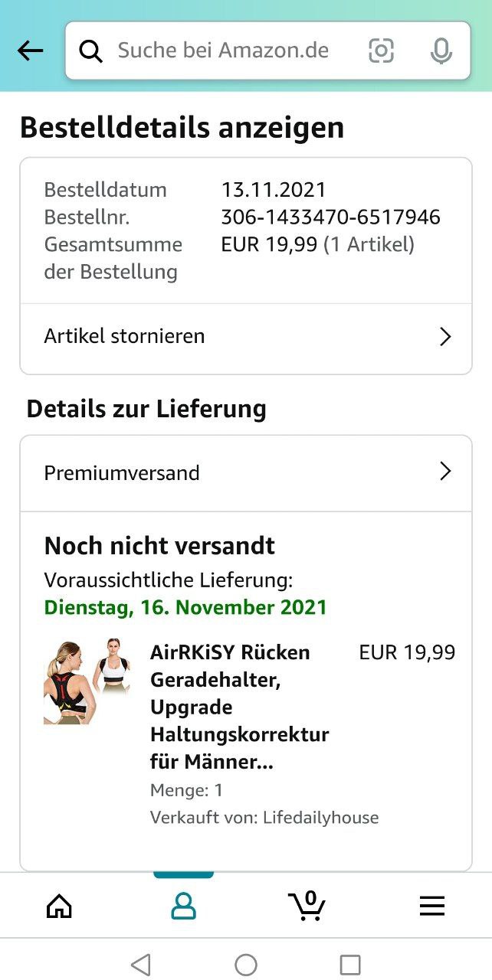Open camera lens visual search
Viewport: 492px width, 980px height.
click(x=381, y=51)
